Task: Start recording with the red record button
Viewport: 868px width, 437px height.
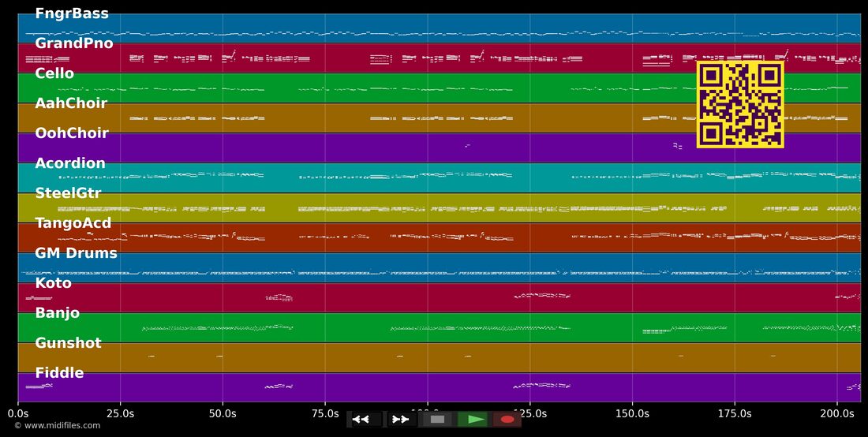Action: tap(507, 420)
